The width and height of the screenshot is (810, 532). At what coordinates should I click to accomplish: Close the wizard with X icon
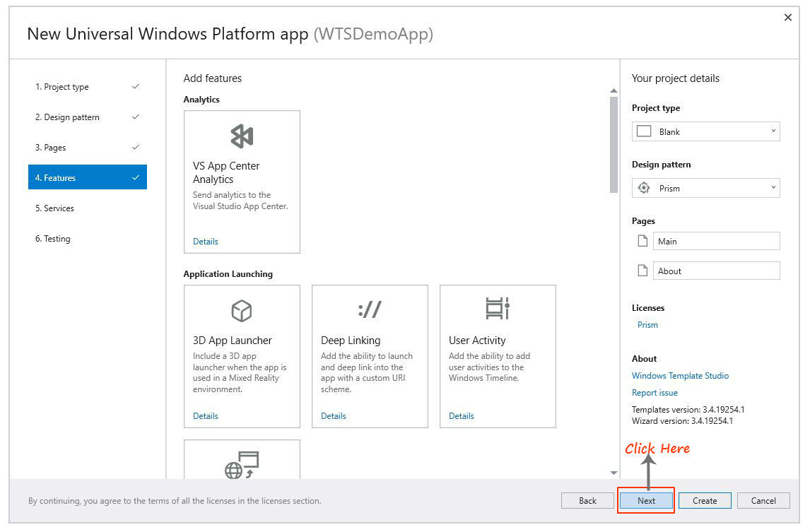pos(788,18)
